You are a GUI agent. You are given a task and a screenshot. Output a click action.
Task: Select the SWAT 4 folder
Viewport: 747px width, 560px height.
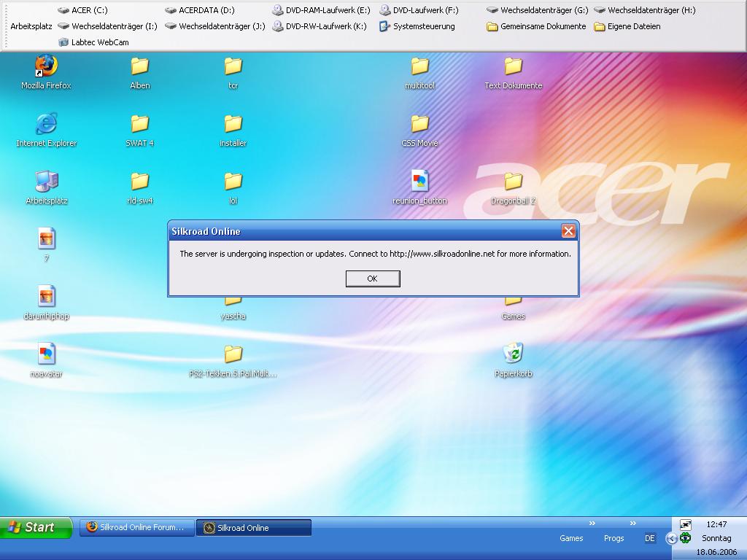tap(139, 124)
